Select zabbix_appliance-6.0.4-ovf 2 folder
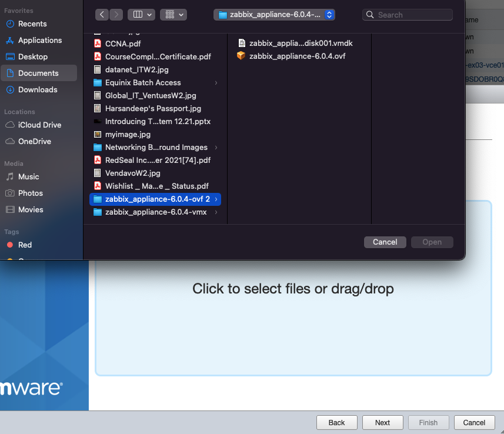 (x=155, y=199)
